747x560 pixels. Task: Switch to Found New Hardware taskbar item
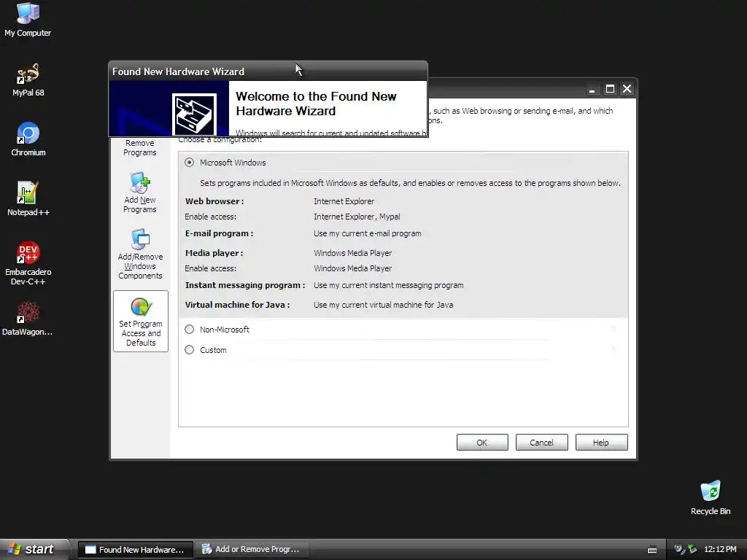pyautogui.click(x=135, y=550)
